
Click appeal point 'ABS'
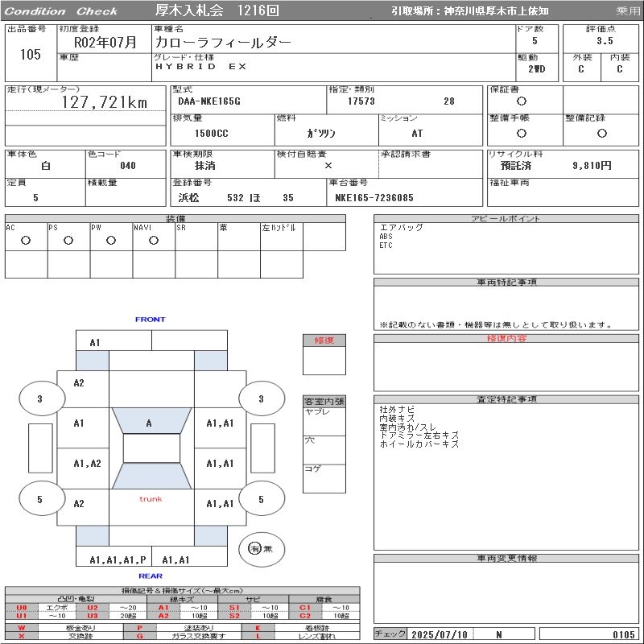[x=386, y=237]
